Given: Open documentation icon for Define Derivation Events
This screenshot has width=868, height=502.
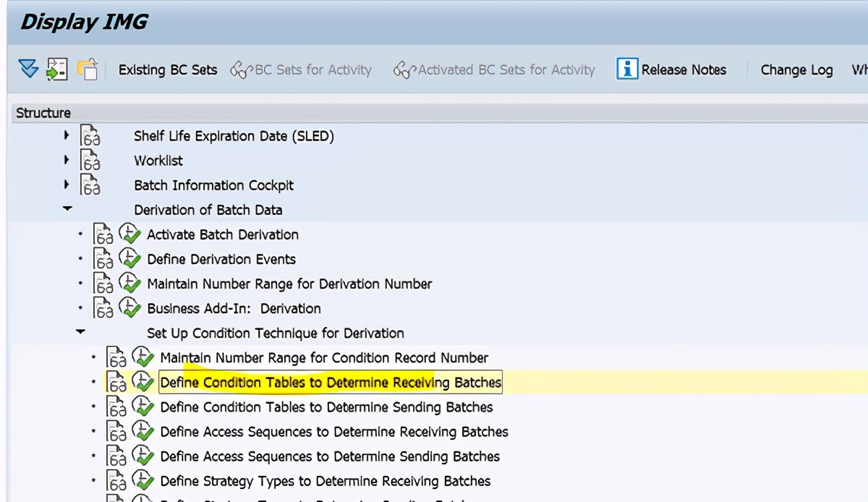Looking at the screenshot, I should pos(104,259).
